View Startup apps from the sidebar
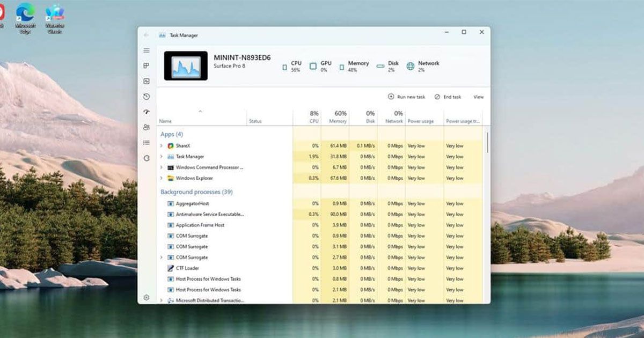Screen dimensions: 644x338 (x=146, y=112)
